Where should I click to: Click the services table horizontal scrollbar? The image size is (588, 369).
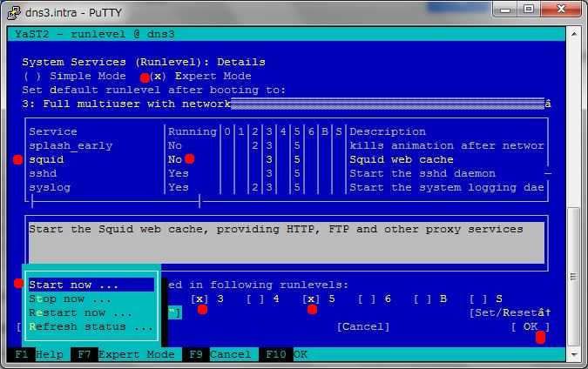(x=116, y=202)
